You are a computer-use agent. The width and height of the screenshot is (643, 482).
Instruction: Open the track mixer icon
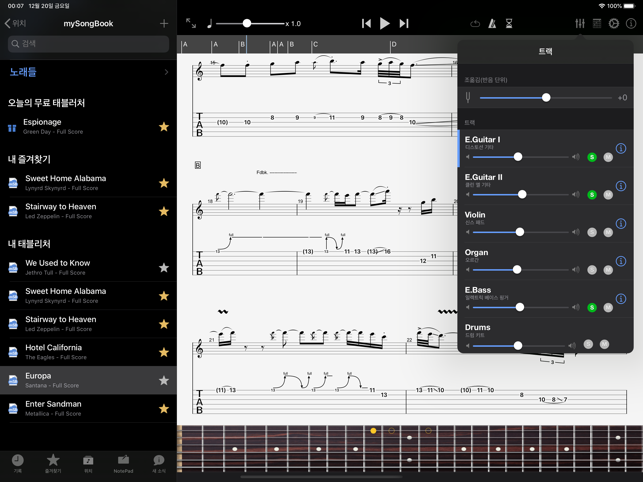(x=580, y=23)
